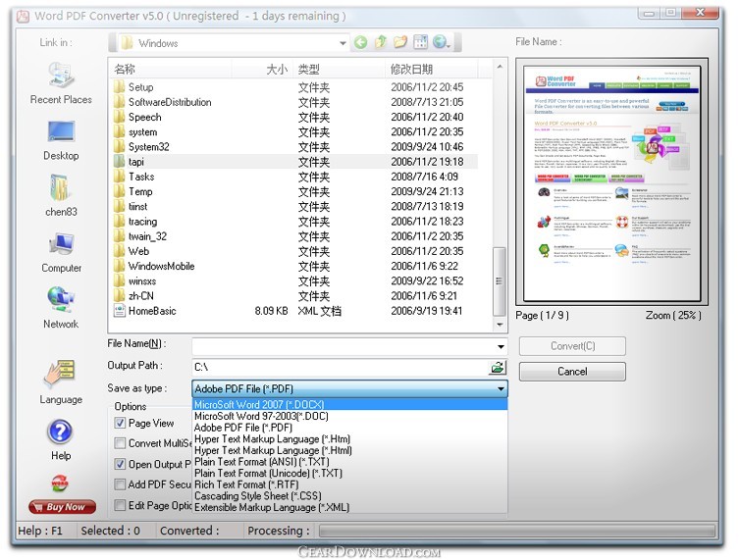The image size is (739, 560).
Task: Select the tracing folder row
Action: click(295, 222)
